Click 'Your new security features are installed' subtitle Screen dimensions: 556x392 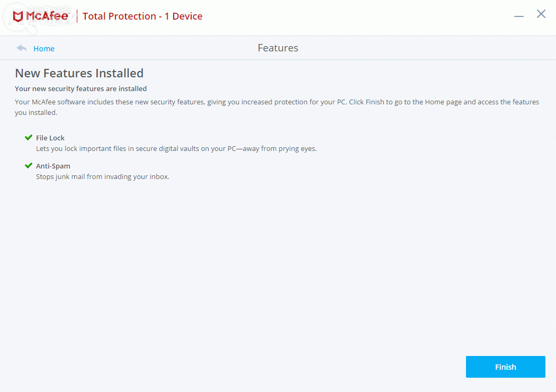click(81, 89)
